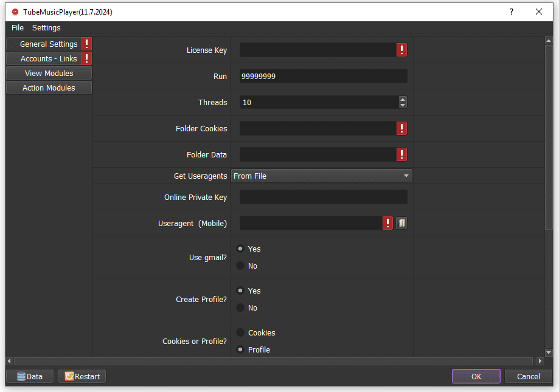The image size is (559, 392).
Task: Switch to Accounts - Links tab
Action: tap(49, 58)
